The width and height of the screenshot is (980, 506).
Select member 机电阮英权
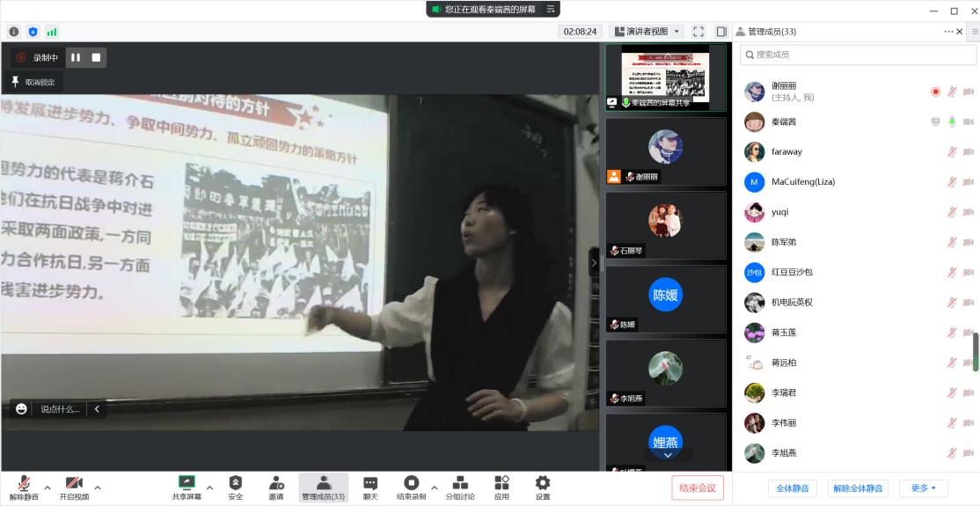click(x=856, y=302)
